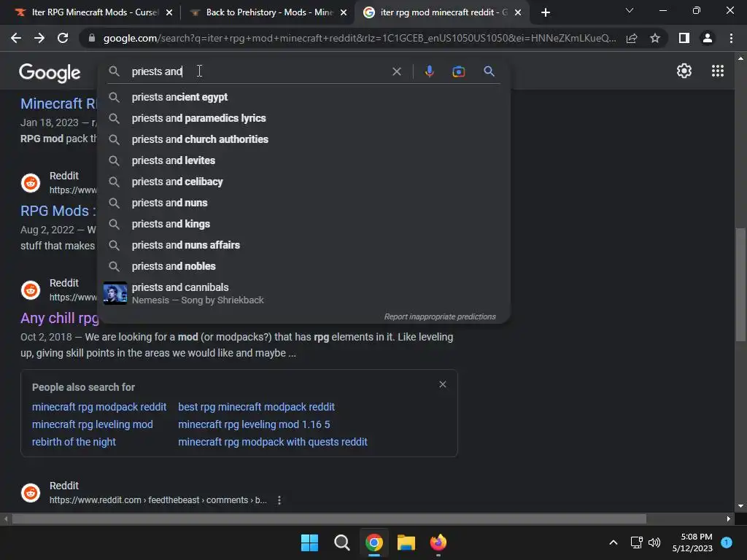The image size is (747, 560).
Task: Open minecraft rpg leveling mod 1.16 5 search
Action: (254, 424)
